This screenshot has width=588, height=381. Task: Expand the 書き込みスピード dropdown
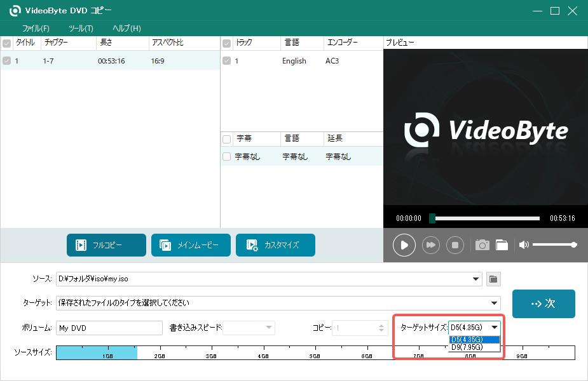(x=270, y=328)
